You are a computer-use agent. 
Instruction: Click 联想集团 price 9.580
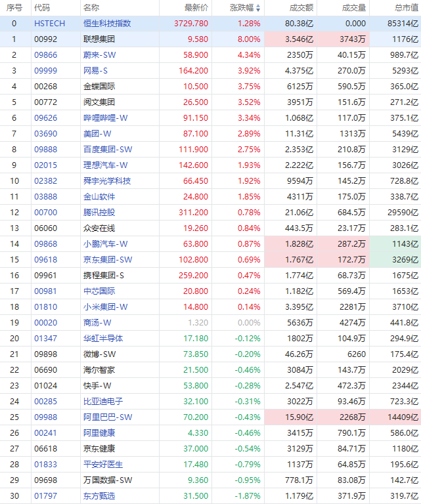click(x=198, y=39)
